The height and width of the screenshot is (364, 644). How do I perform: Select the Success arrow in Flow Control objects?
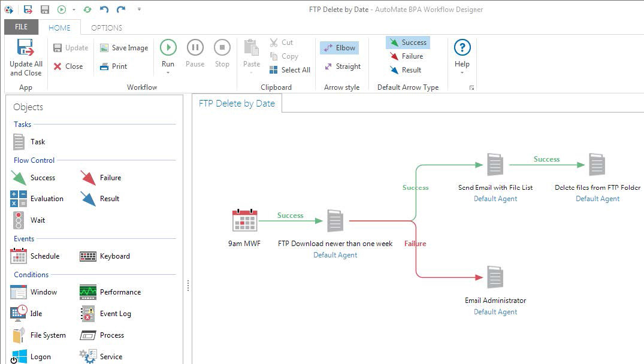pos(34,178)
